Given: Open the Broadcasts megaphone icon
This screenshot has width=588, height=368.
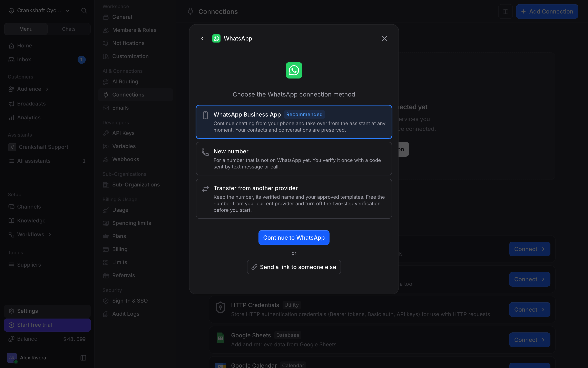Looking at the screenshot, I should (x=11, y=104).
